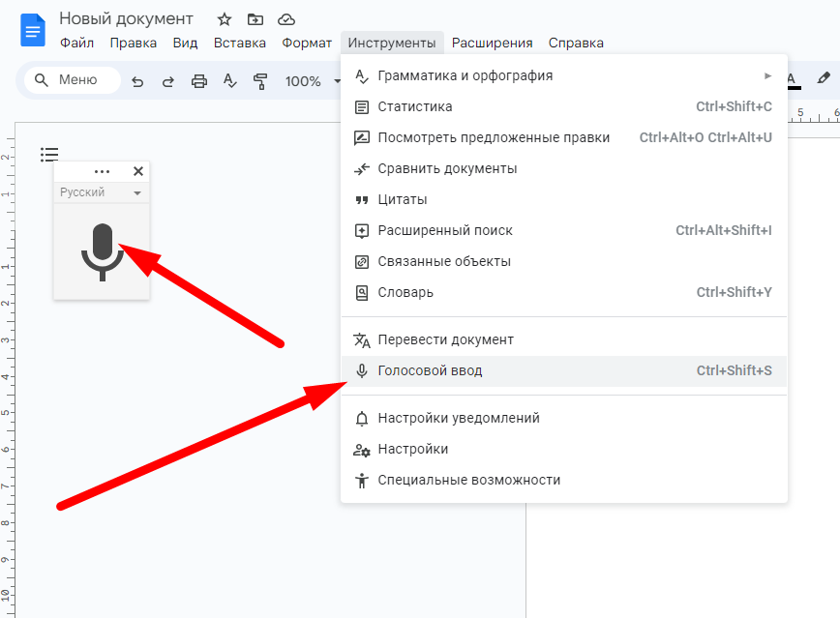Open the Вид menu
Image resolution: width=840 pixels, height=618 pixels.
186,43
